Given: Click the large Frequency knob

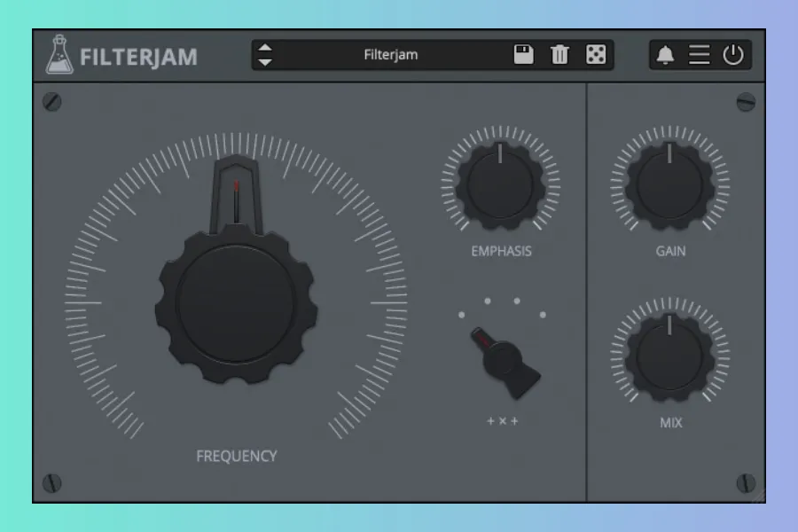Looking at the screenshot, I should tap(236, 301).
